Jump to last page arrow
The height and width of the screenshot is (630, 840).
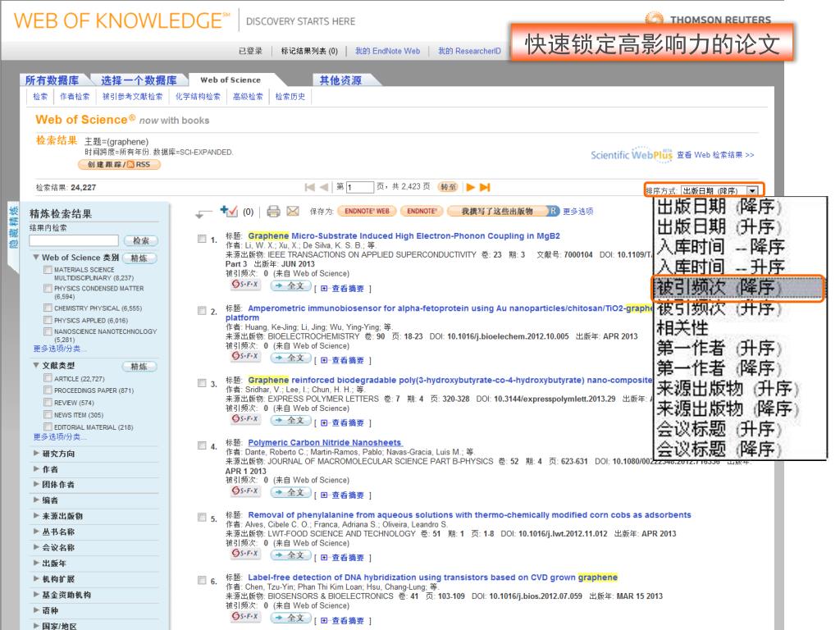point(485,187)
